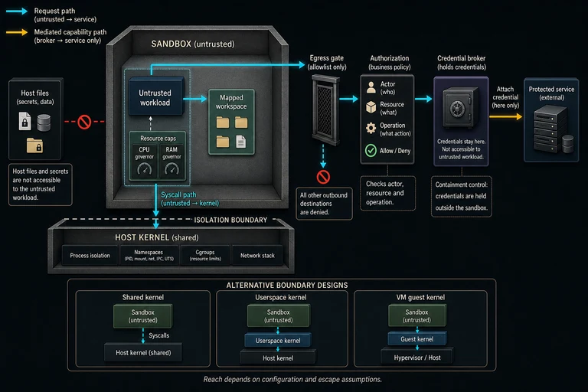The width and height of the screenshot is (588, 392).
Task: Select the Process isolation box
Action: [x=90, y=256]
